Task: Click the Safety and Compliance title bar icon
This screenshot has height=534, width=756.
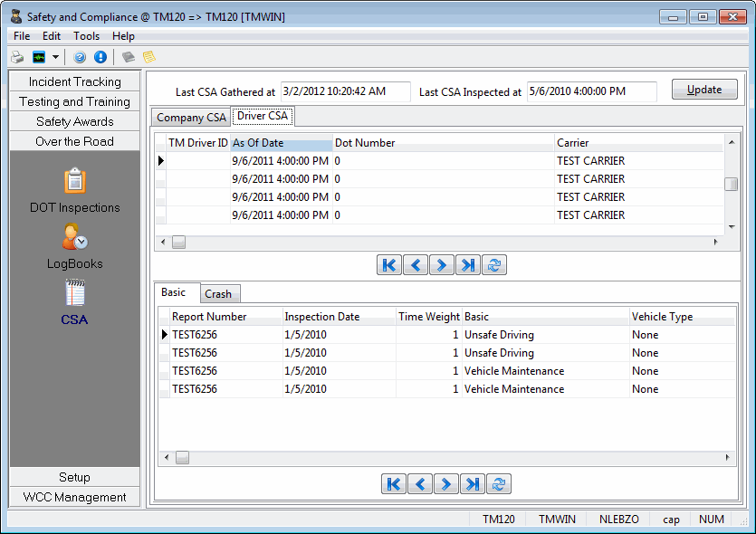Action: point(16,16)
